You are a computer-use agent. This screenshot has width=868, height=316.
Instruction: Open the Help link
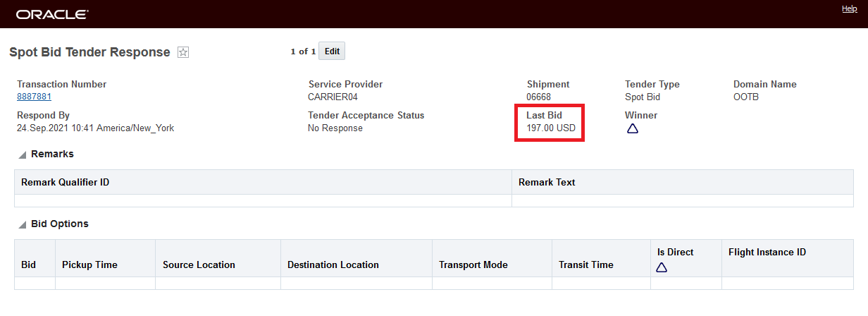pos(849,8)
